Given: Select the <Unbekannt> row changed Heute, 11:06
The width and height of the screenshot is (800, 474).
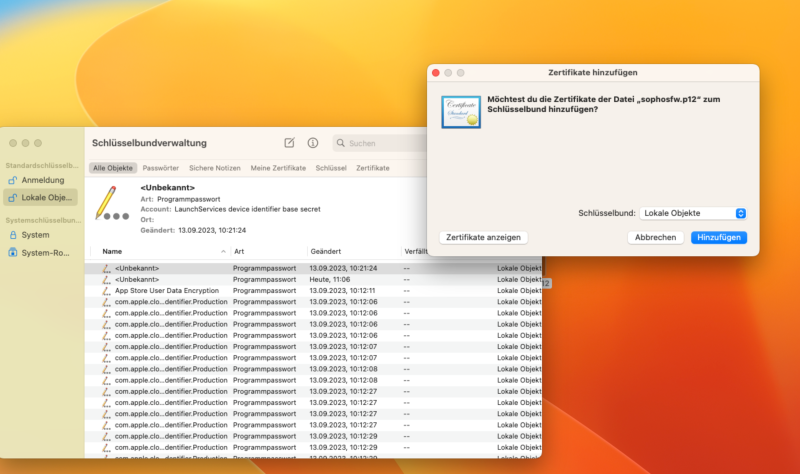Looking at the screenshot, I should click(x=313, y=280).
